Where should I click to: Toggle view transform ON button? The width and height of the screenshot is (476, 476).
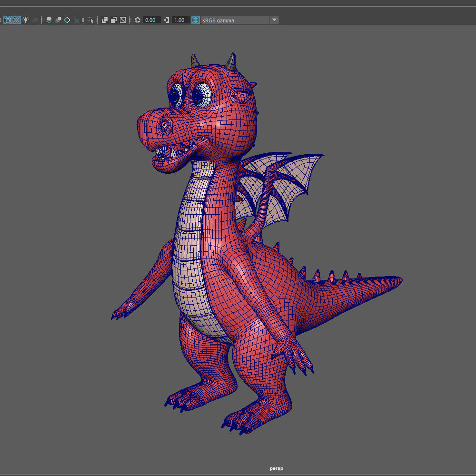[196, 20]
